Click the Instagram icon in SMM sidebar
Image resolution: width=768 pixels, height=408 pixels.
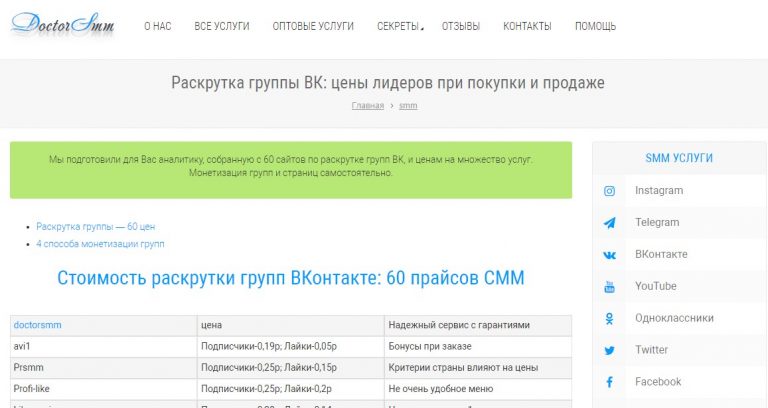[609, 191]
